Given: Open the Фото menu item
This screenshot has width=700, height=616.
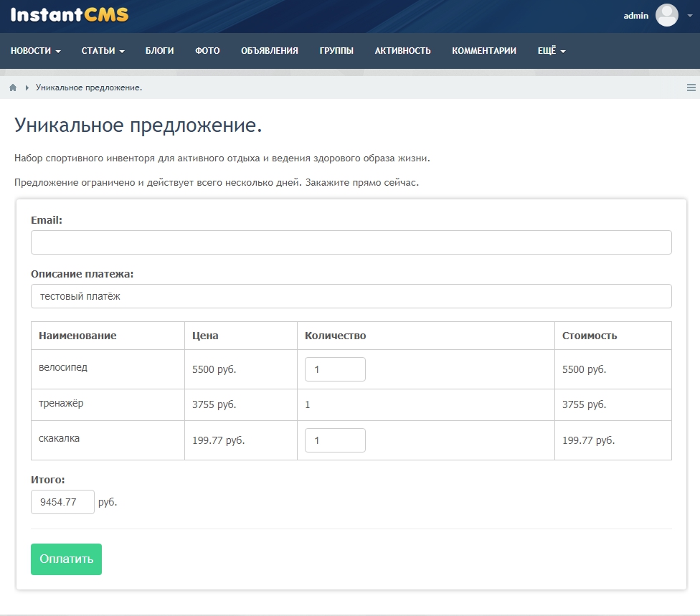Looking at the screenshot, I should click(207, 51).
